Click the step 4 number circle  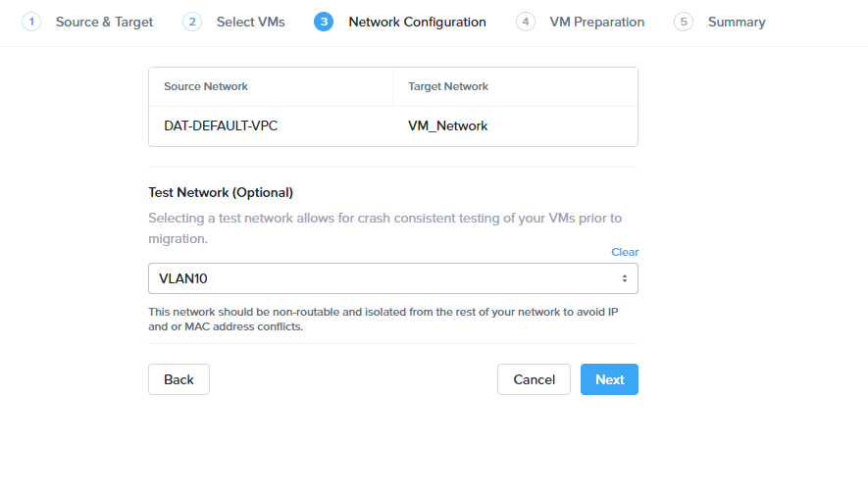point(526,22)
